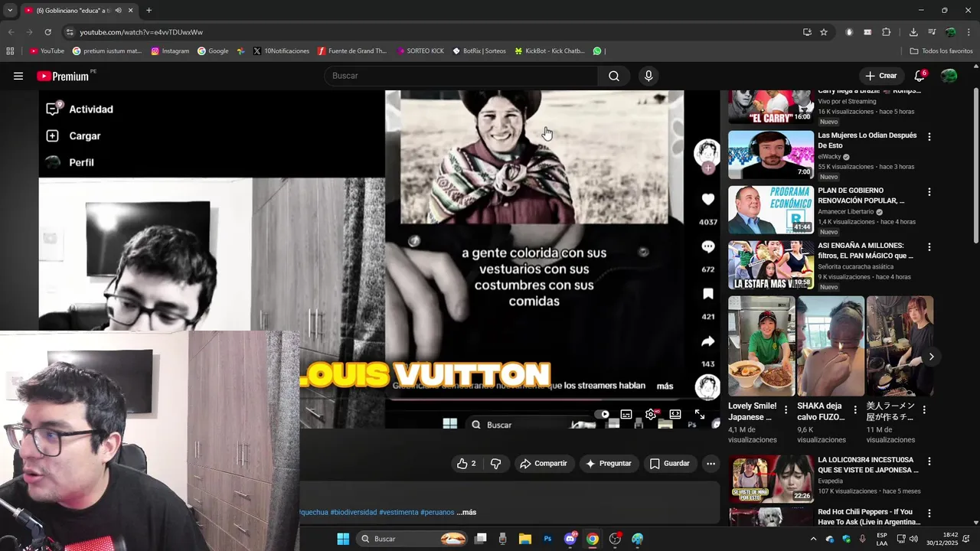Open options for 'Lovely Smile!' short

[786, 410]
